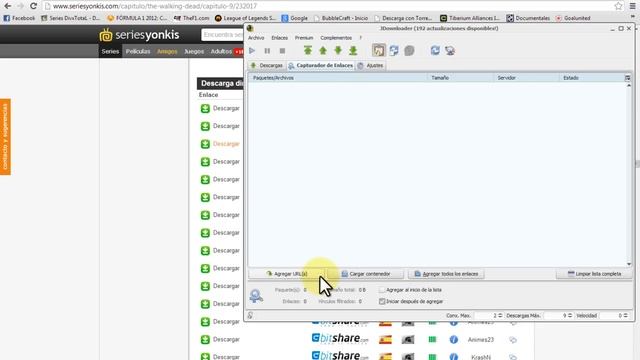Open the Thef1.com bookmark

[x=191, y=18]
